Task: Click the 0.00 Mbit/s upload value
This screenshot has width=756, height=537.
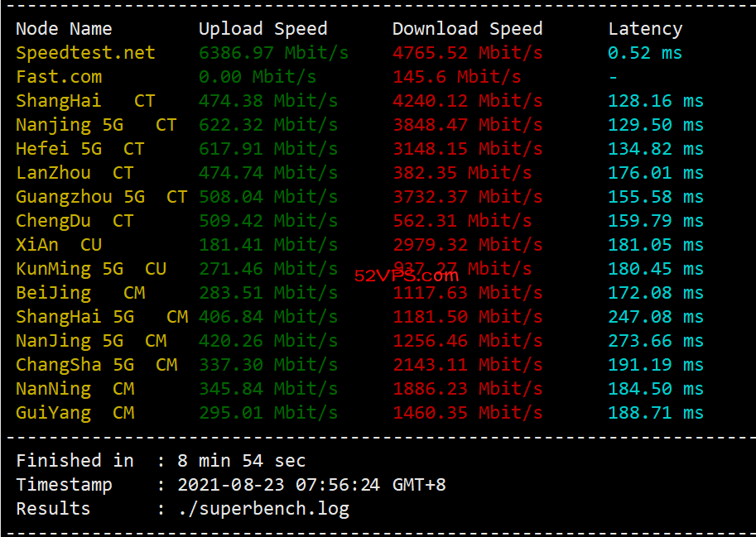Action: tap(258, 77)
